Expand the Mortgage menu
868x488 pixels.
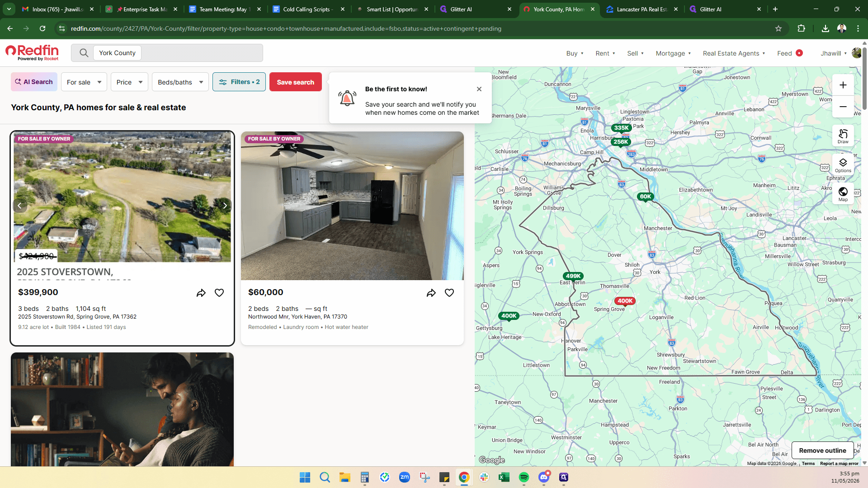coord(673,53)
